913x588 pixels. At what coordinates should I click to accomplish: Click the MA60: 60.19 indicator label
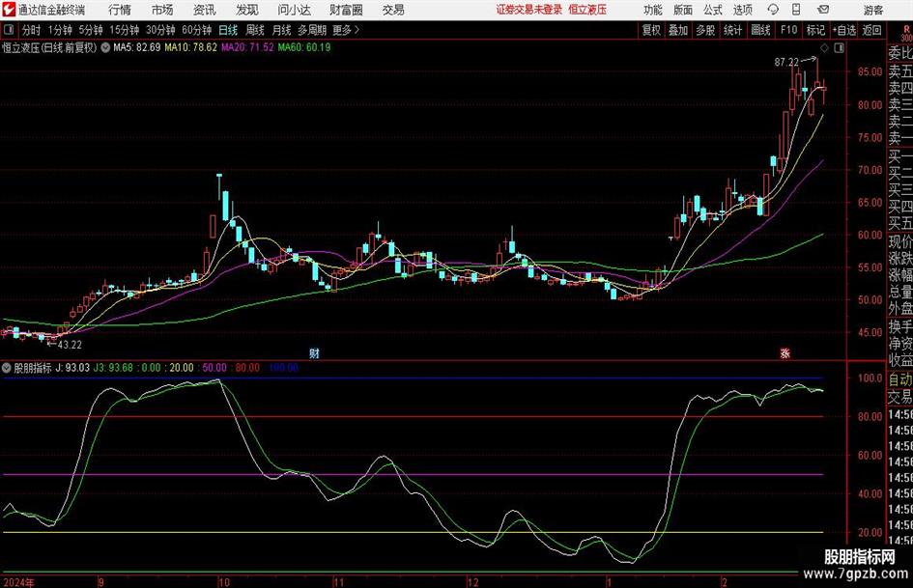(304, 47)
